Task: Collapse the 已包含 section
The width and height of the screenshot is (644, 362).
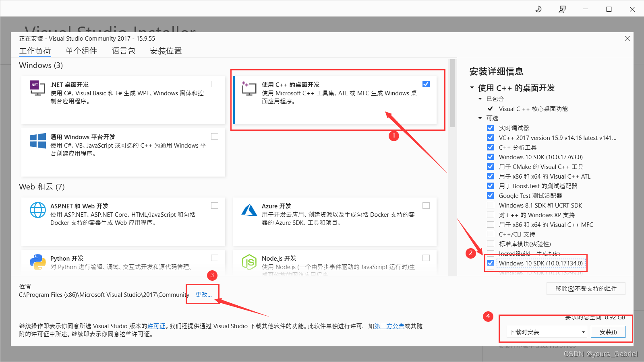Action: [x=480, y=99]
